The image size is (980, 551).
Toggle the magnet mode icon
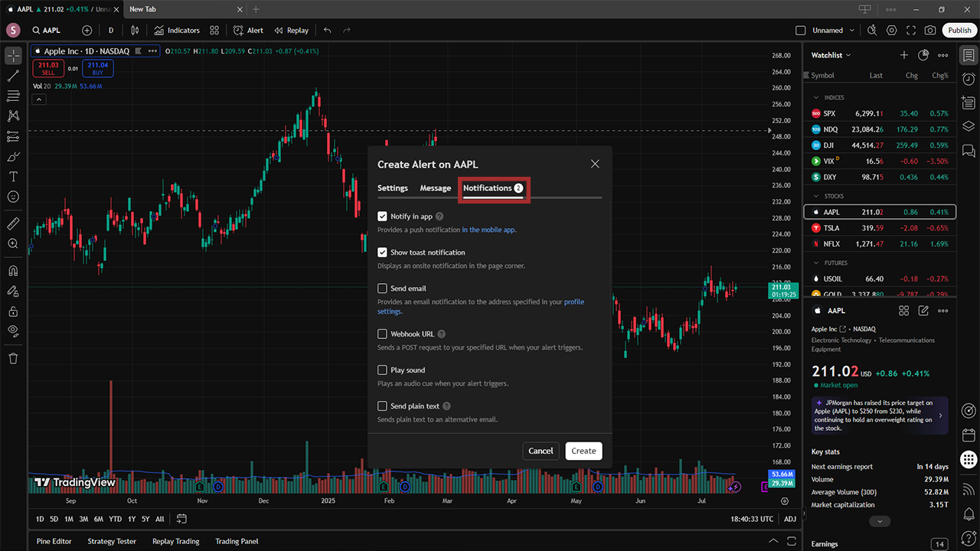click(x=13, y=271)
